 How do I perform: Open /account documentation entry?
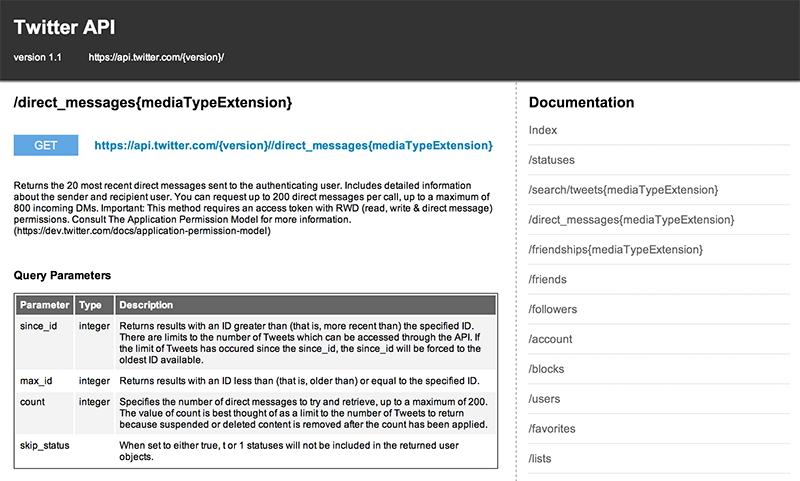coord(551,339)
